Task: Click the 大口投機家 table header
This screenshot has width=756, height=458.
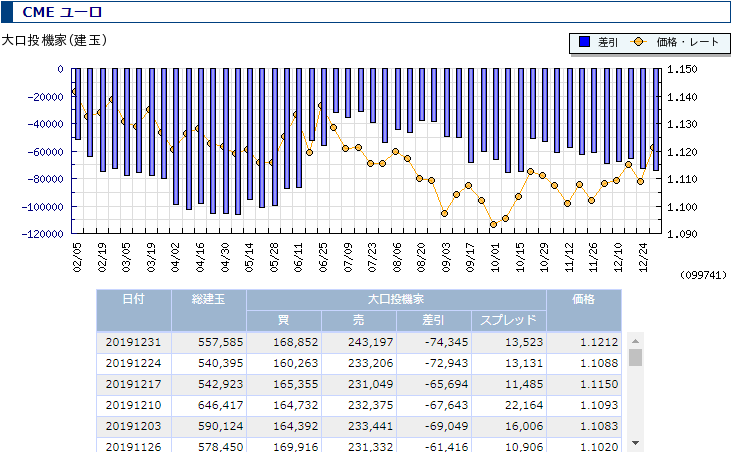Action: coord(396,299)
